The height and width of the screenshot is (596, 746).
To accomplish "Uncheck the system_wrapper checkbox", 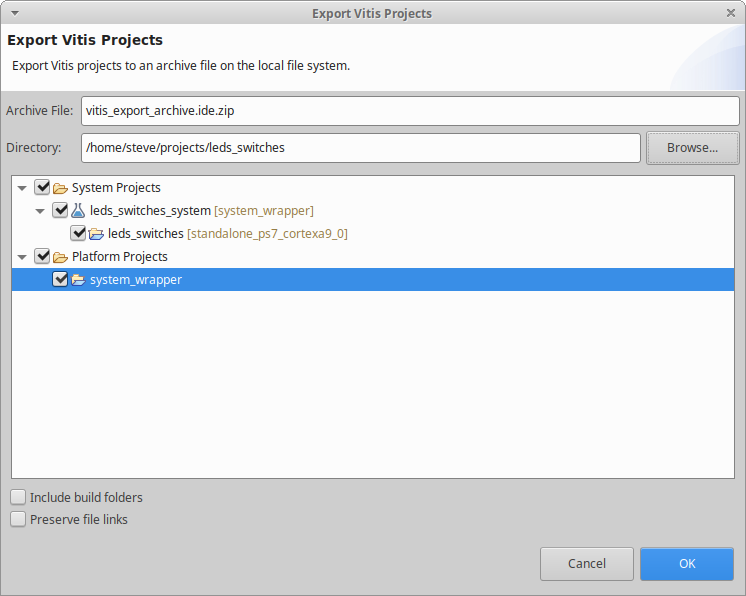I will [60, 279].
